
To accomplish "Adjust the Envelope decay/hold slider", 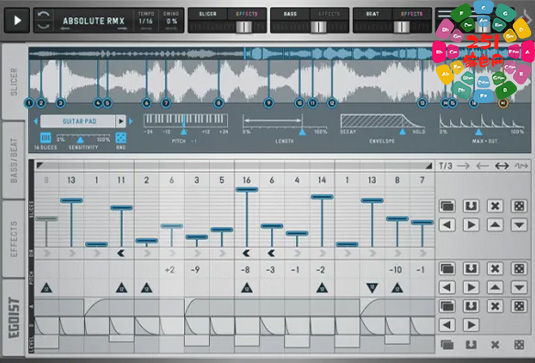I will [x=403, y=132].
